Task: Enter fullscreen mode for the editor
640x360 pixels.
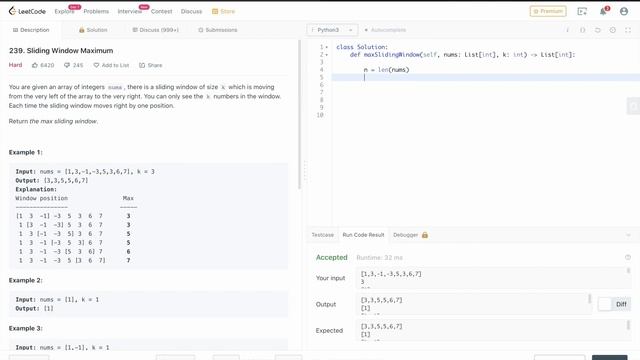Action: click(x=628, y=30)
